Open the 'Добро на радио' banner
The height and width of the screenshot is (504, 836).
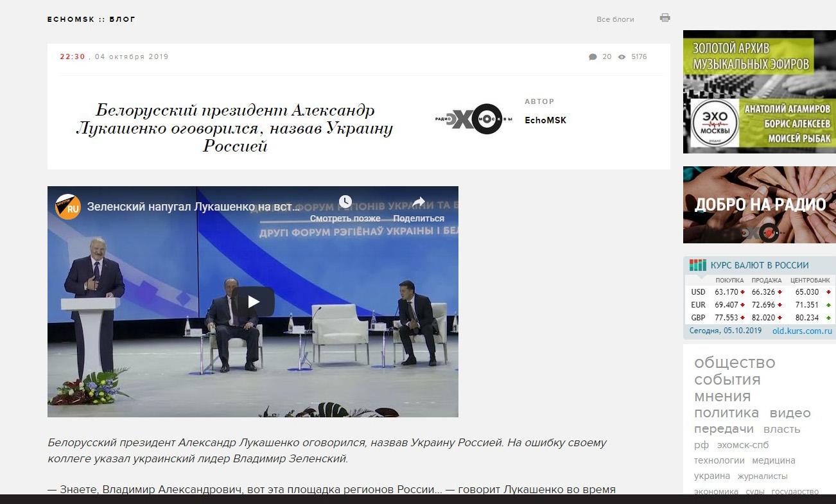[x=759, y=205]
